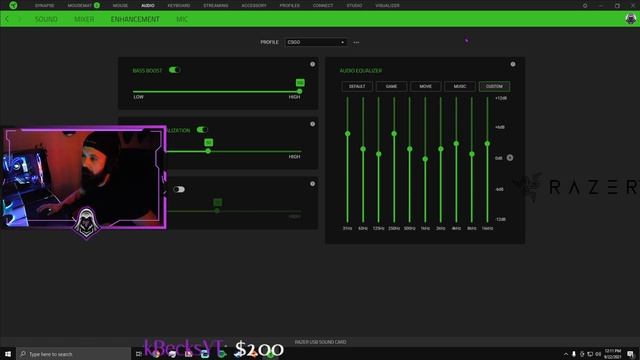This screenshot has width=640, height=360.
Task: Open the Sound Normalization help icon
Action: tap(312, 124)
